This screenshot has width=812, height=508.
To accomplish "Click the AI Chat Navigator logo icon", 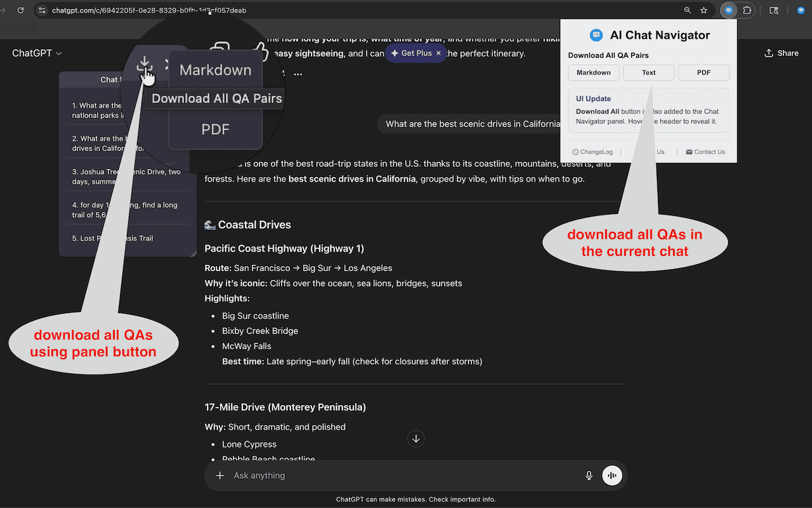I will 595,35.
